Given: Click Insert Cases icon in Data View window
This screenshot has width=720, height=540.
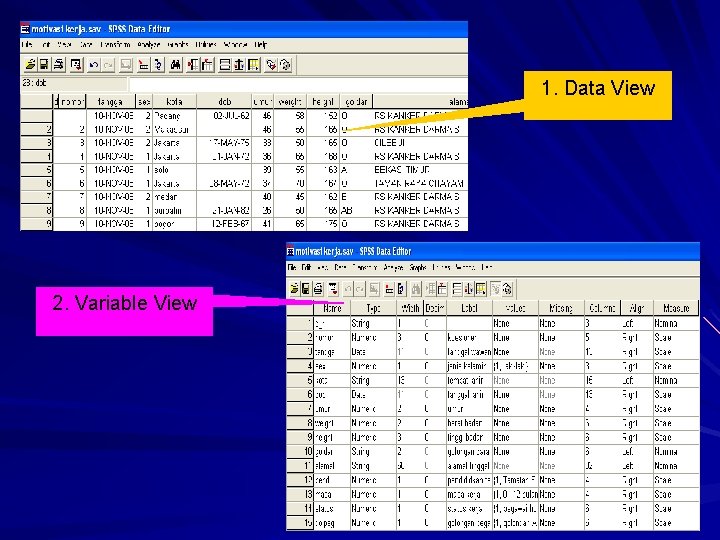Looking at the screenshot, I should tap(193, 65).
